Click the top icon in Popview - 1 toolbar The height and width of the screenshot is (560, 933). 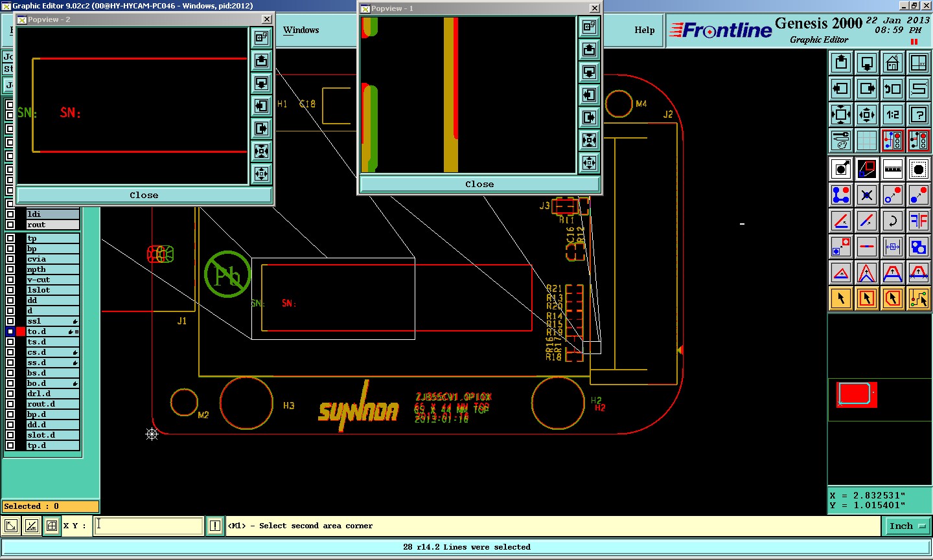(x=589, y=27)
